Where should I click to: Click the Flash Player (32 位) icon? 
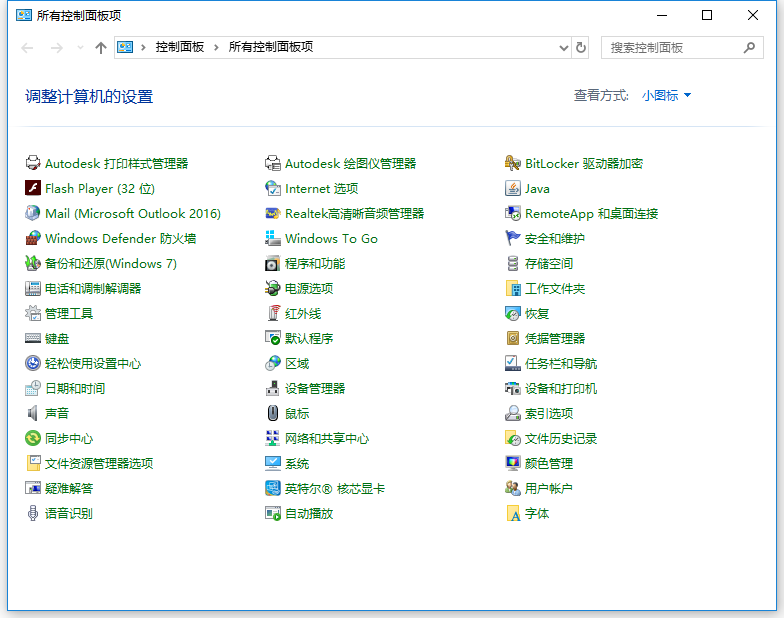tap(33, 188)
